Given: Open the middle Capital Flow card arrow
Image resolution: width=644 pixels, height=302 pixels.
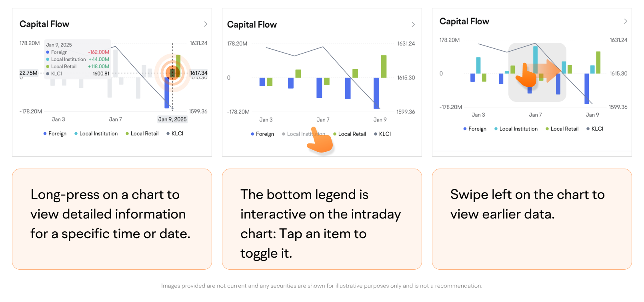Looking at the screenshot, I should [x=413, y=24].
